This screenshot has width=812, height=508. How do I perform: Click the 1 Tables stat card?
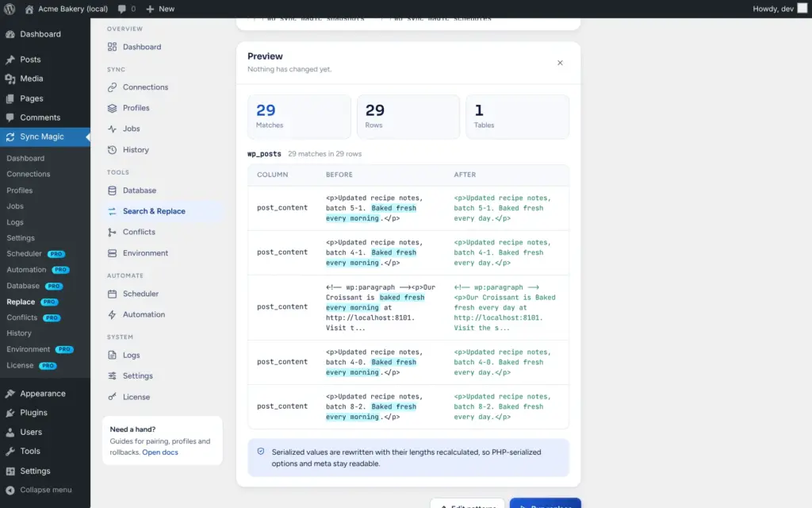tap(517, 117)
